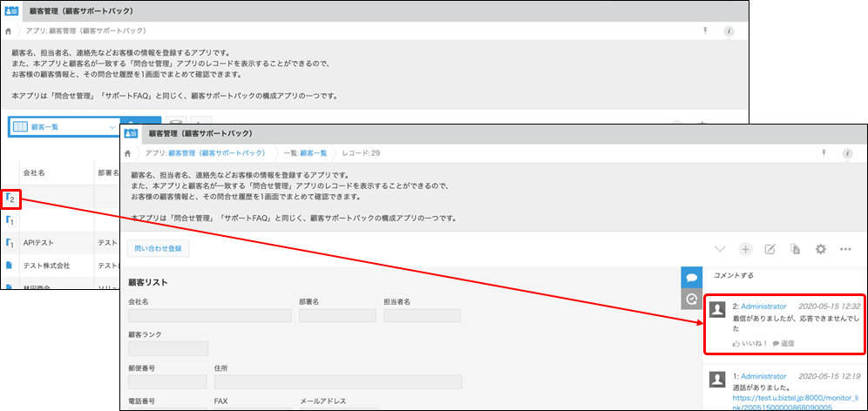Click the app icon in the back window header
868x411 pixels.
11,10
